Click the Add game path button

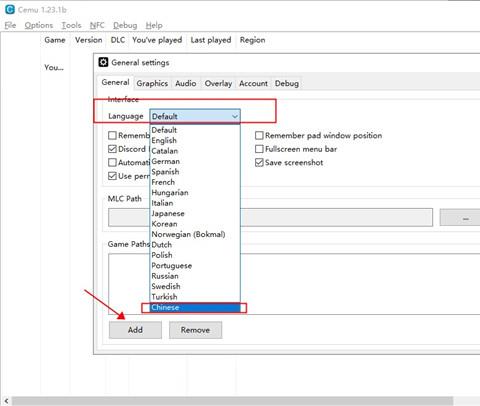tap(135, 330)
